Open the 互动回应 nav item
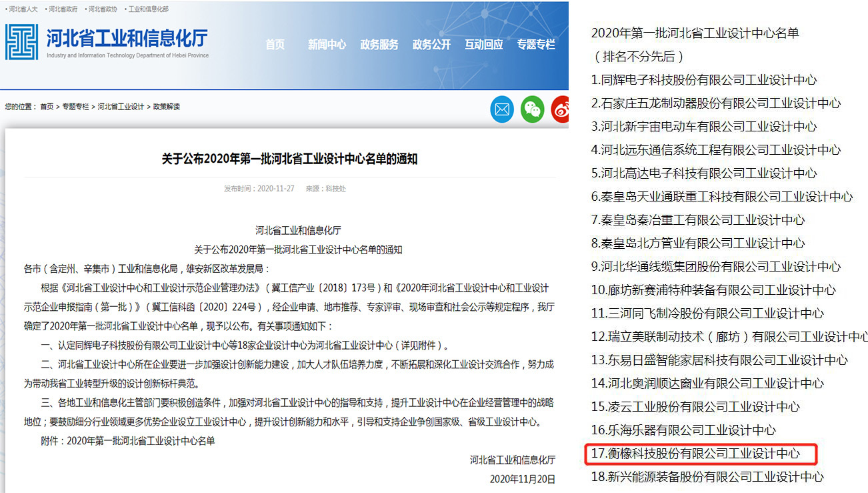868x493 pixels. (484, 45)
